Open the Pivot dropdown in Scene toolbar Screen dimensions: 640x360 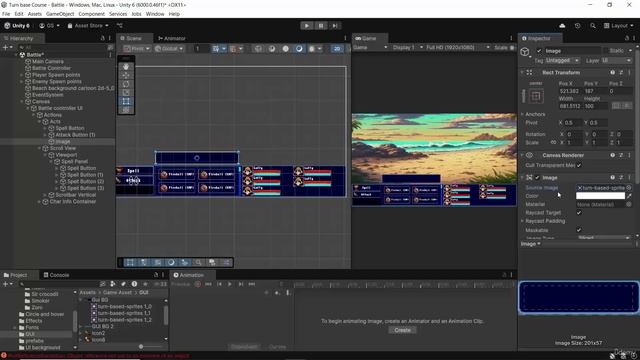point(137,49)
